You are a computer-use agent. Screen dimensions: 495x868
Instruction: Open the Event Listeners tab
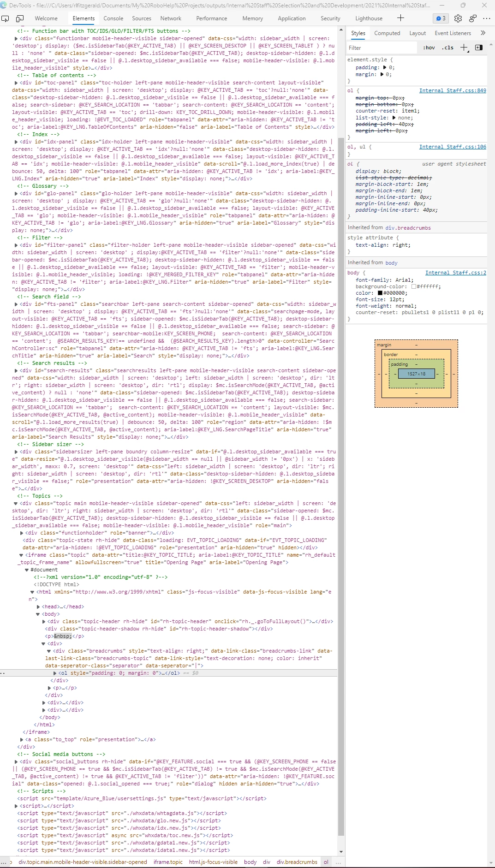pos(453,33)
